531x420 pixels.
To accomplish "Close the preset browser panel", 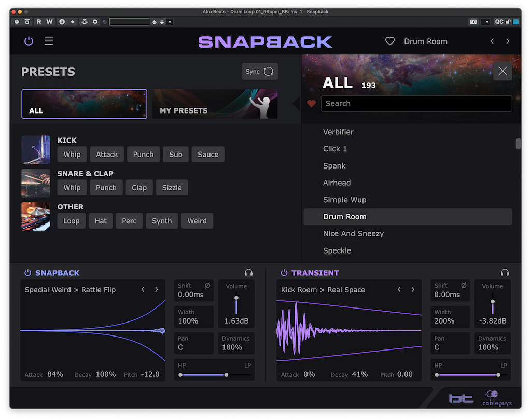I will pos(502,71).
